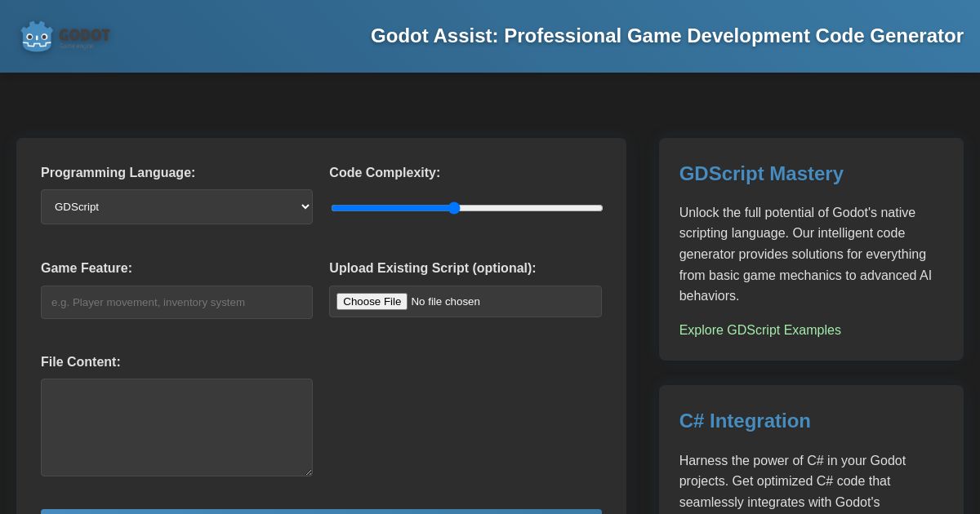
Task: Click the robot mascot icon in the header
Action: coord(36,36)
